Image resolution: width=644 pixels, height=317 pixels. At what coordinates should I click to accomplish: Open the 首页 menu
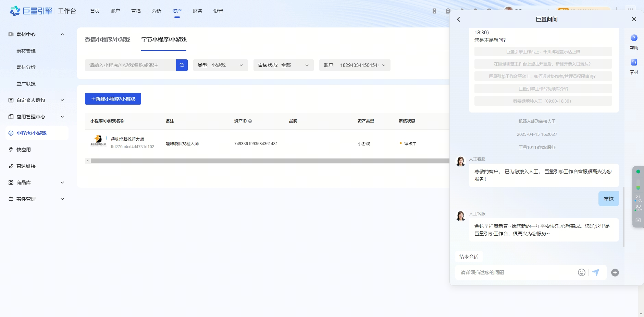click(x=95, y=11)
